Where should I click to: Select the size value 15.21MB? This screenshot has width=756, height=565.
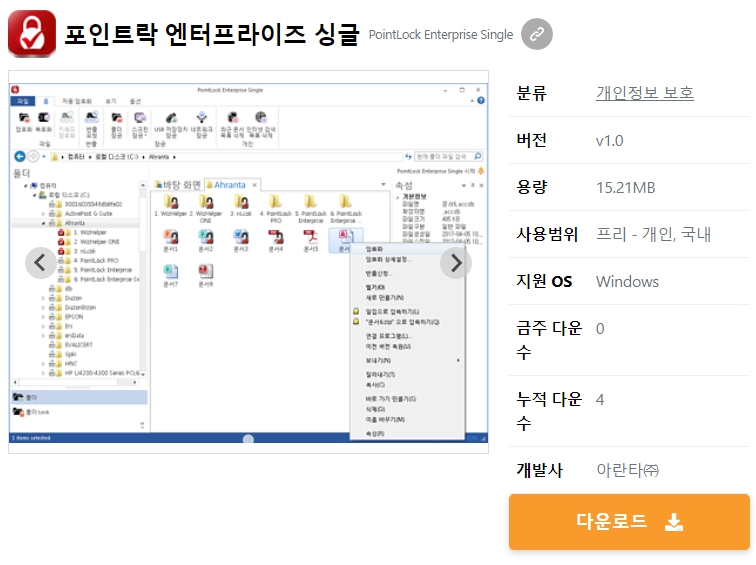coord(625,188)
